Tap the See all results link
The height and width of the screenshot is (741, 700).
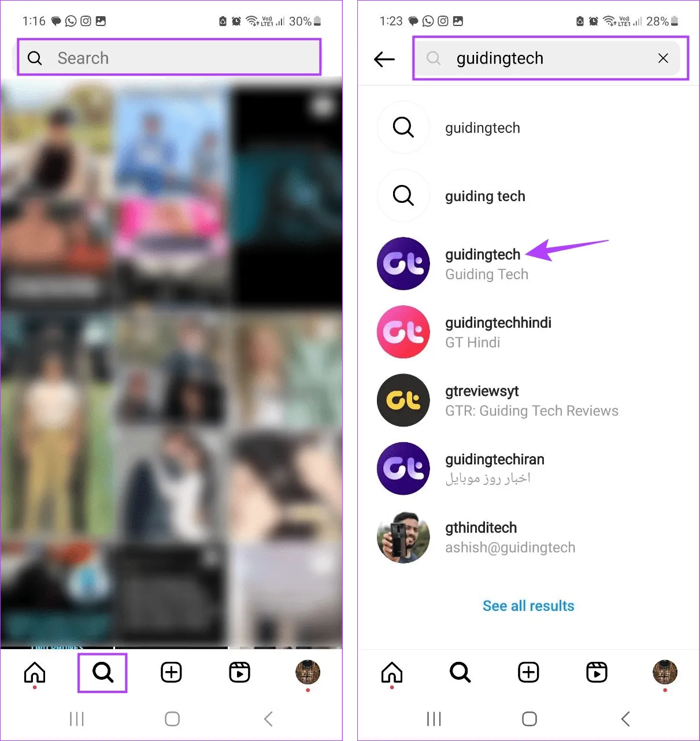pos(528,606)
